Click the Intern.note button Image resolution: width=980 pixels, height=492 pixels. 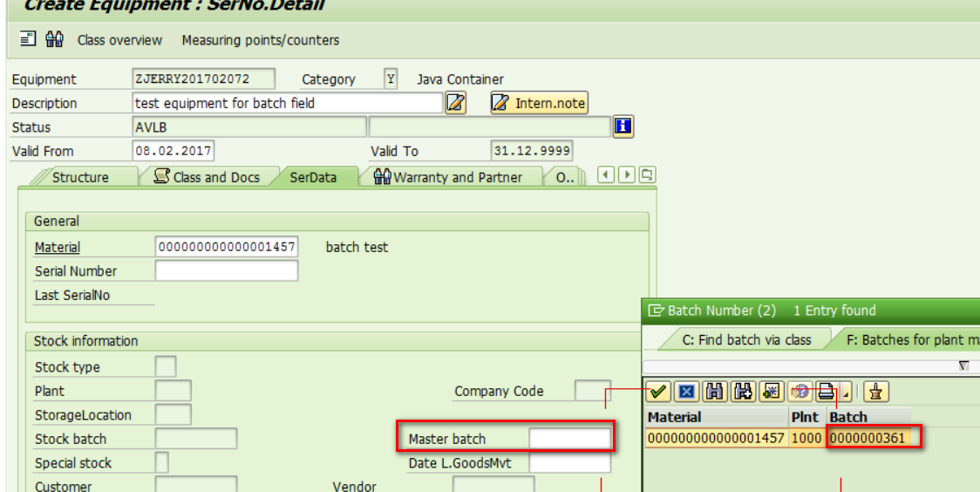click(x=539, y=103)
